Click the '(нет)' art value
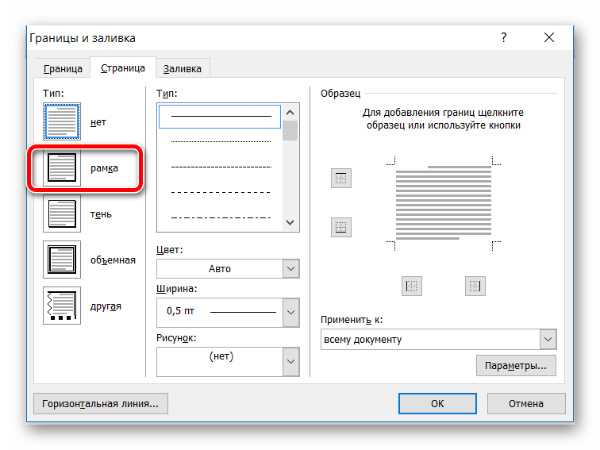The height and width of the screenshot is (450, 600). [221, 356]
